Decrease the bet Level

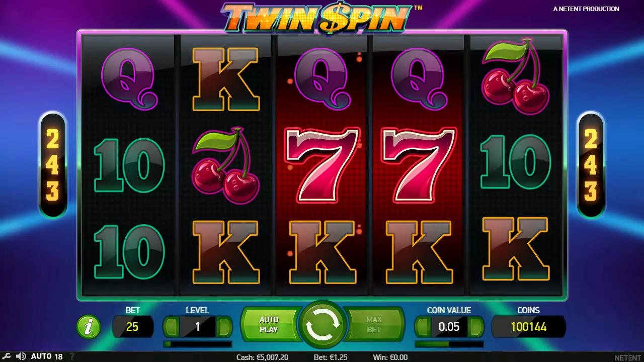pyautogui.click(x=172, y=327)
